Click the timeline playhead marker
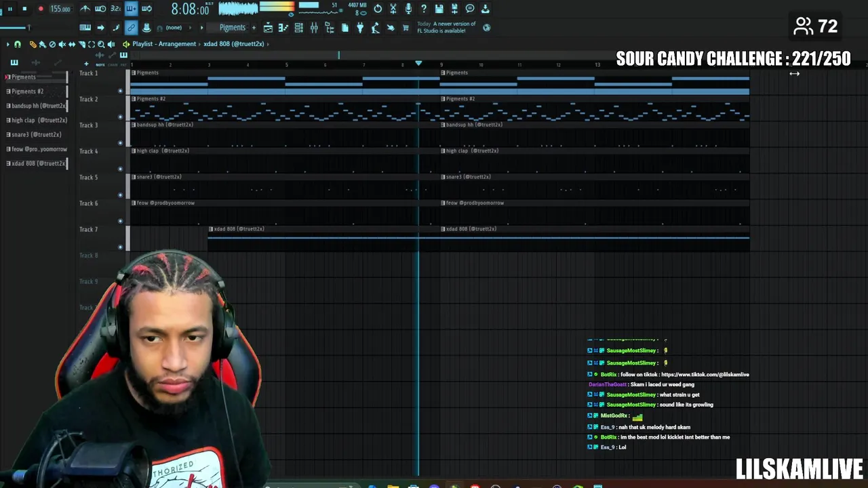Image resolution: width=868 pixels, height=488 pixels. (418, 64)
